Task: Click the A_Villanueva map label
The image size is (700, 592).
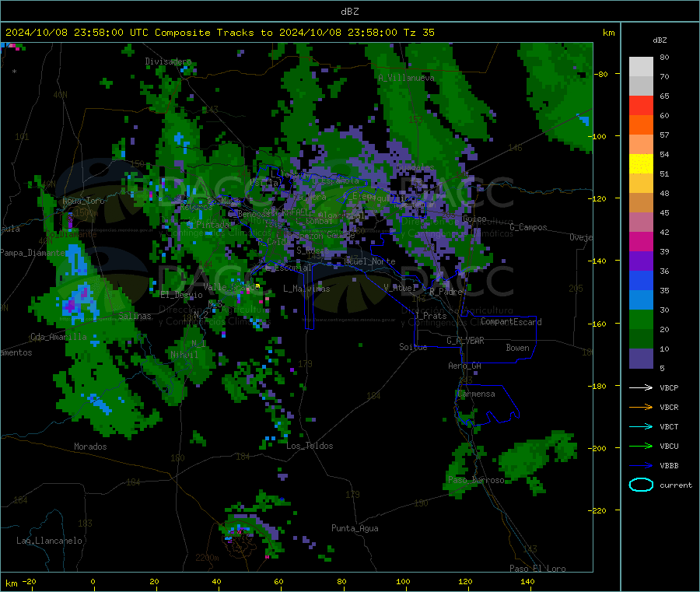Action: coord(406,78)
